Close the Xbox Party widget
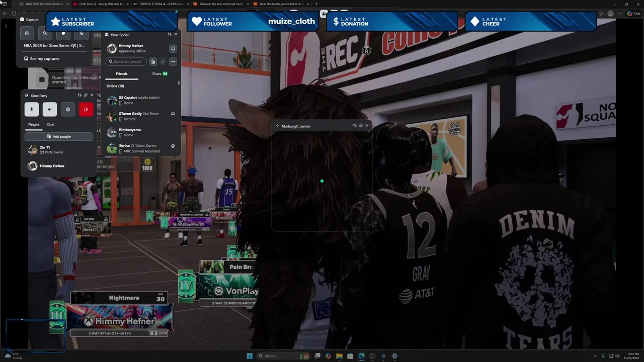The width and height of the screenshot is (644, 362). [92, 96]
